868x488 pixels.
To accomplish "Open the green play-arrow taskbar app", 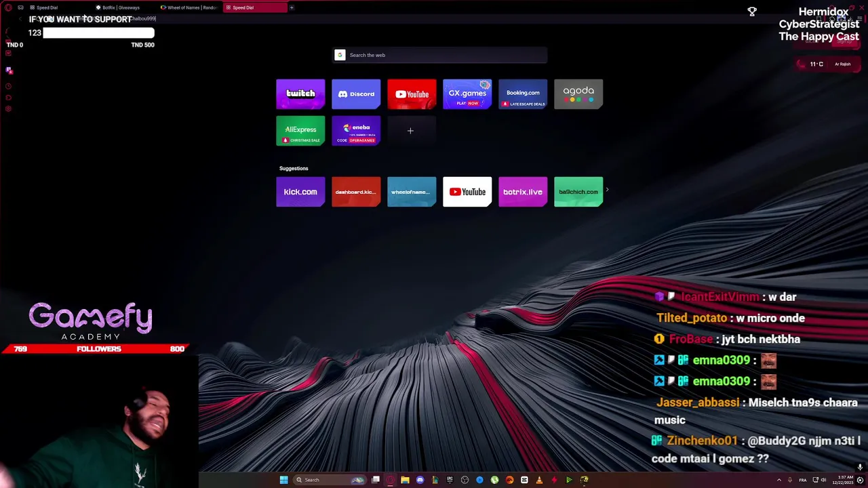I will (x=569, y=480).
